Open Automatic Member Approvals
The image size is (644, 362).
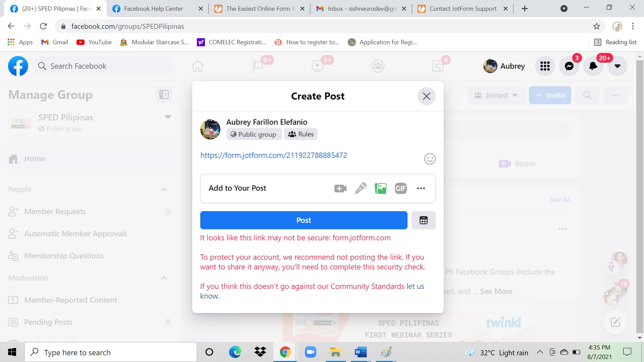[91, 234]
